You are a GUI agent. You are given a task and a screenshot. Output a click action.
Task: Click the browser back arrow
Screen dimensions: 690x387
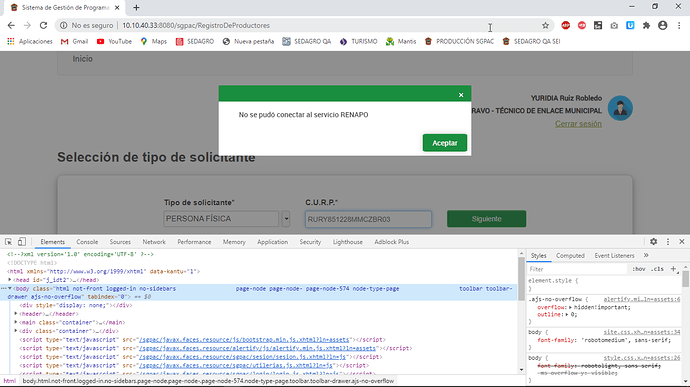point(11,26)
